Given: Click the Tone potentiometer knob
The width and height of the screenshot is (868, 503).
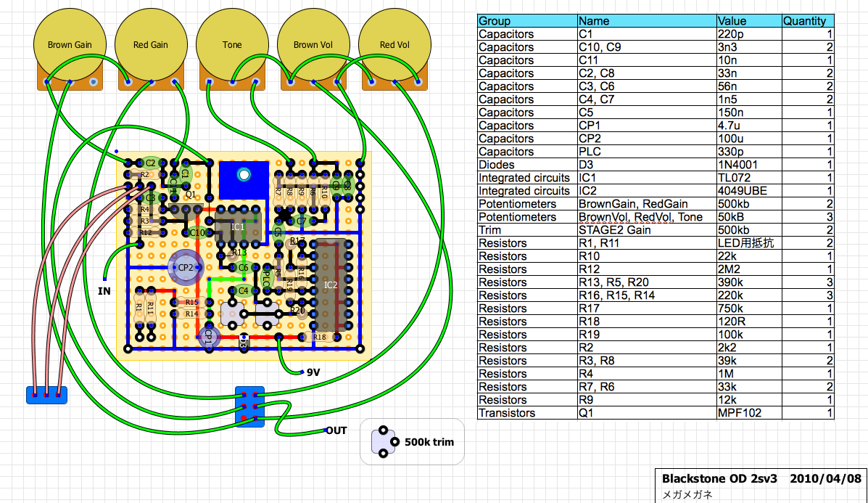Looking at the screenshot, I should tap(232, 46).
